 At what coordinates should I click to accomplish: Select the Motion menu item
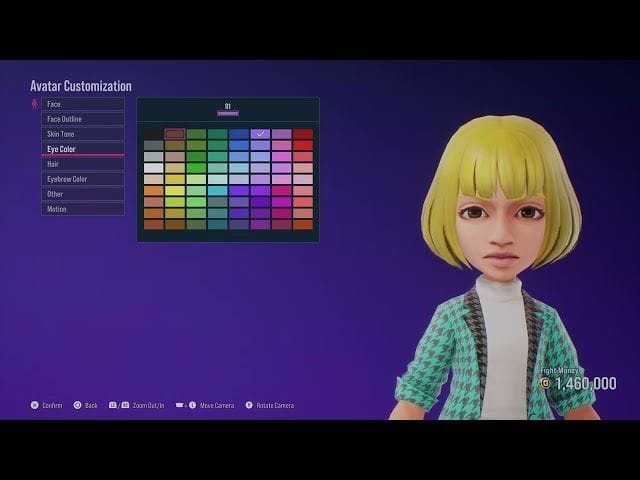pyautogui.click(x=83, y=209)
